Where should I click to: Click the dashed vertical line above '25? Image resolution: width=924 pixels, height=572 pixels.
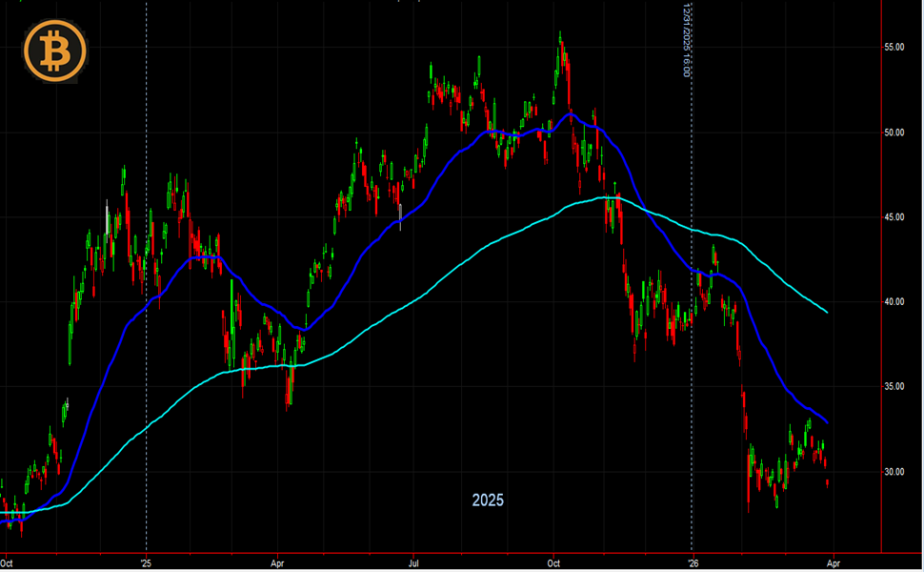(x=146, y=286)
